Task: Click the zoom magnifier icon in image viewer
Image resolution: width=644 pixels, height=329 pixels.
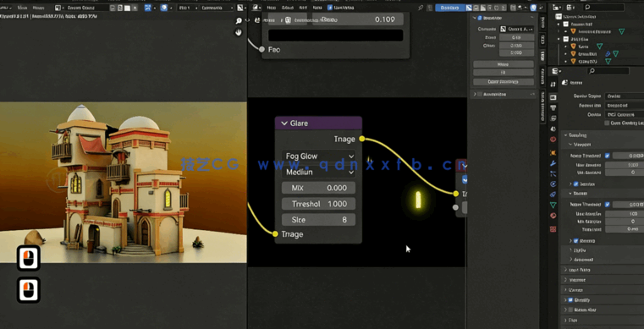Action: [x=239, y=21]
